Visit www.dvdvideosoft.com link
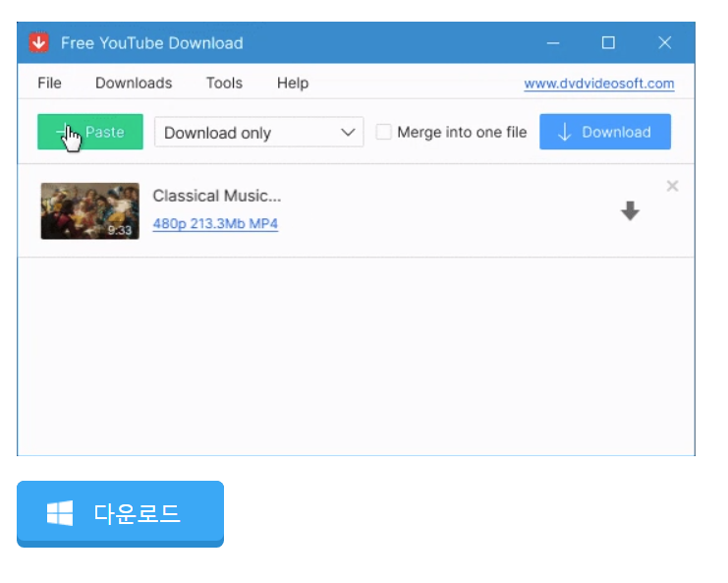 (x=599, y=84)
